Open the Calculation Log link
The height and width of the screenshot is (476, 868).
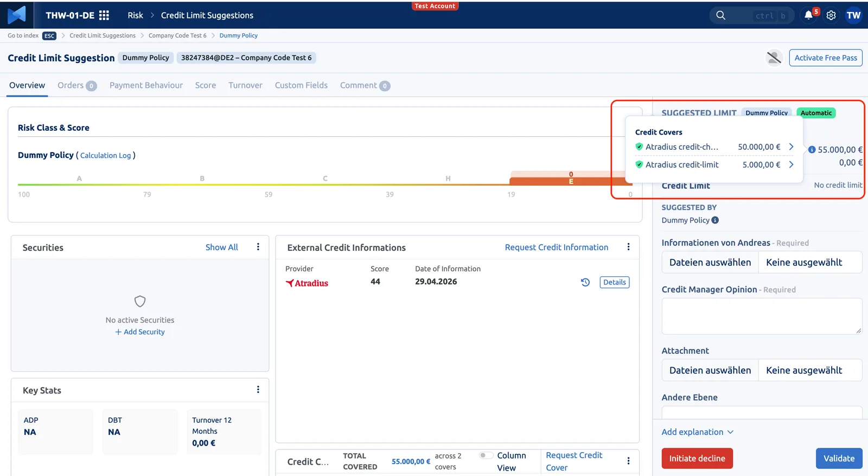106,155
